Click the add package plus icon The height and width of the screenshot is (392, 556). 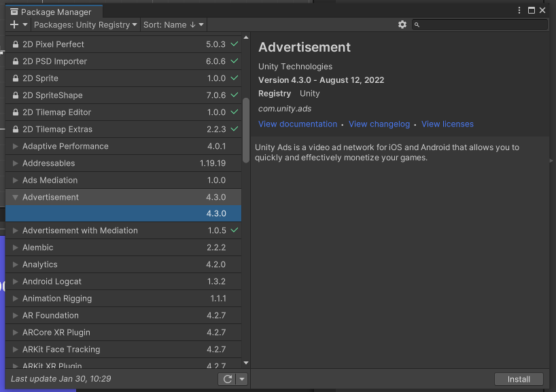pos(14,24)
